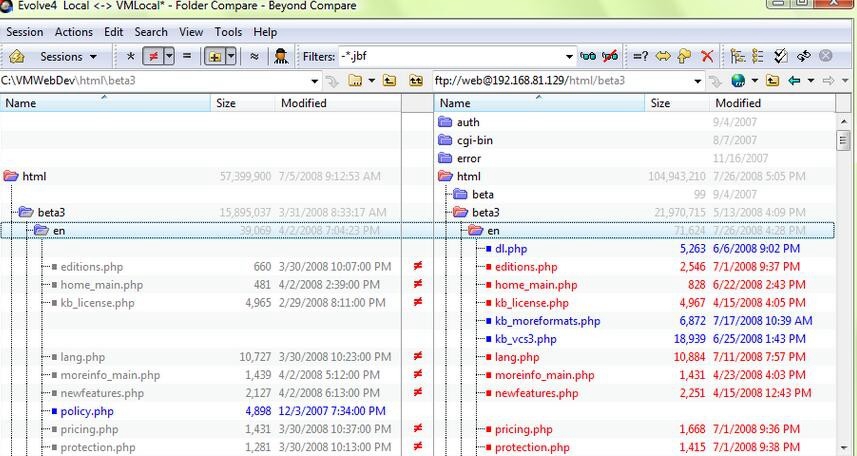The width and height of the screenshot is (857, 456).
Task: Open the Filters history dropdown arrow
Action: [570, 56]
